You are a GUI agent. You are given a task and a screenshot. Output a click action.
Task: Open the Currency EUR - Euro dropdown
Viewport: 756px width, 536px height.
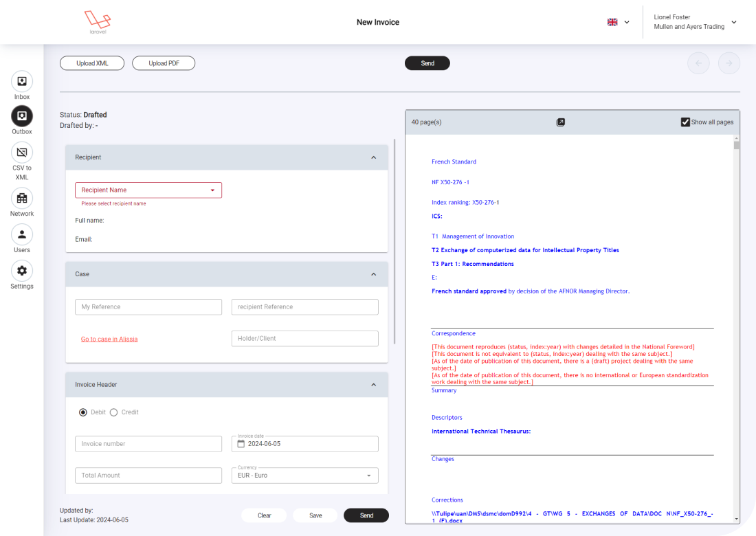point(304,476)
